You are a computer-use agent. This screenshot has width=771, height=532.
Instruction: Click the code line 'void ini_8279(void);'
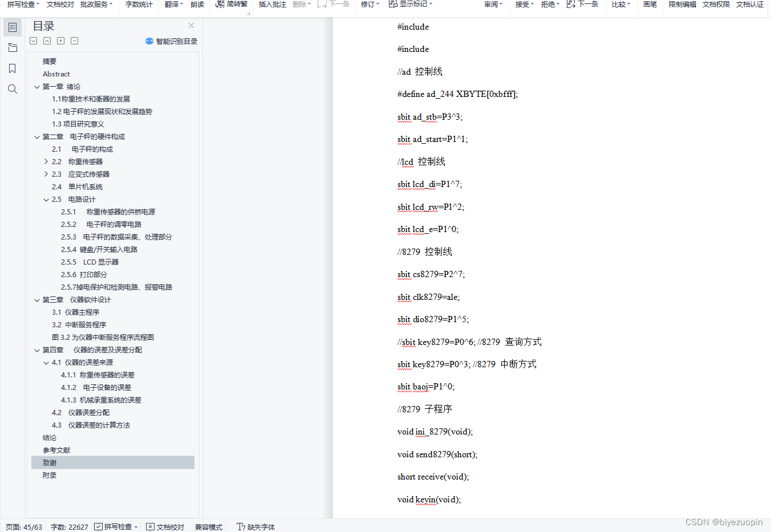(435, 432)
